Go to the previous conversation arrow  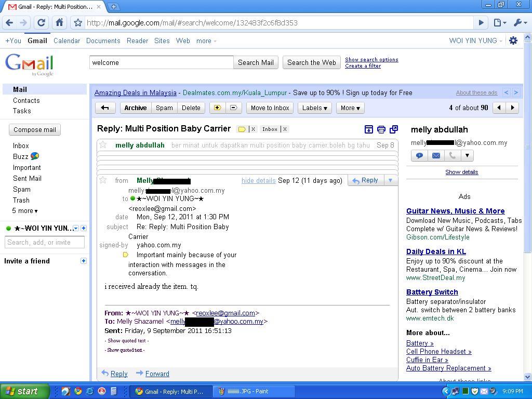(x=499, y=108)
